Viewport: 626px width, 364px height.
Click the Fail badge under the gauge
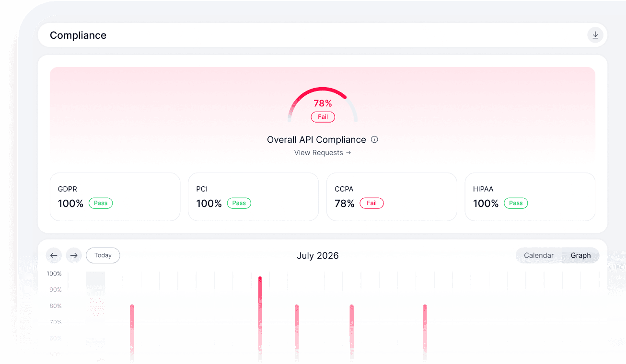323,117
